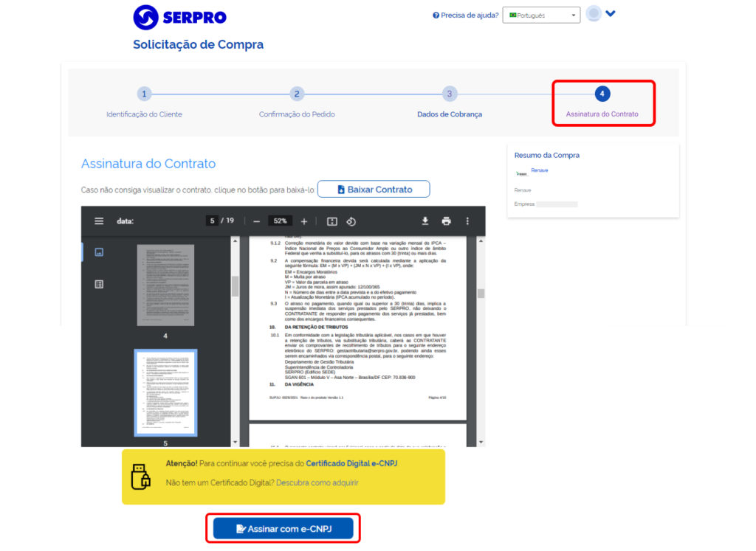
Task: Click the DA VIGÊNCIA heading in contract
Action: pos(299,384)
